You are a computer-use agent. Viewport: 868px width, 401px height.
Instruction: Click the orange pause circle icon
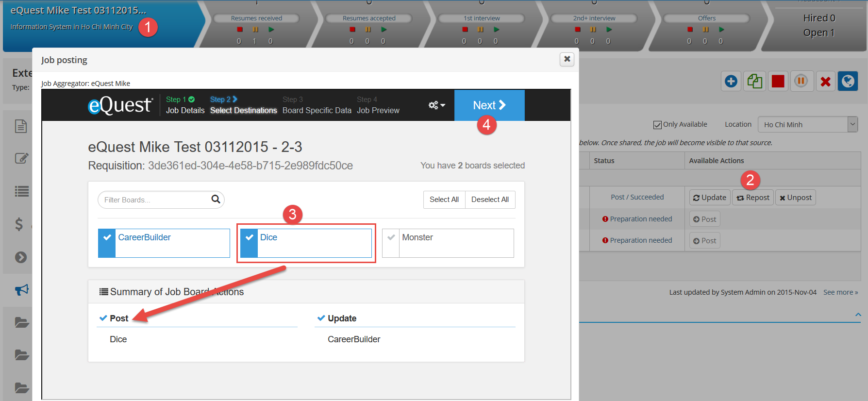(801, 81)
